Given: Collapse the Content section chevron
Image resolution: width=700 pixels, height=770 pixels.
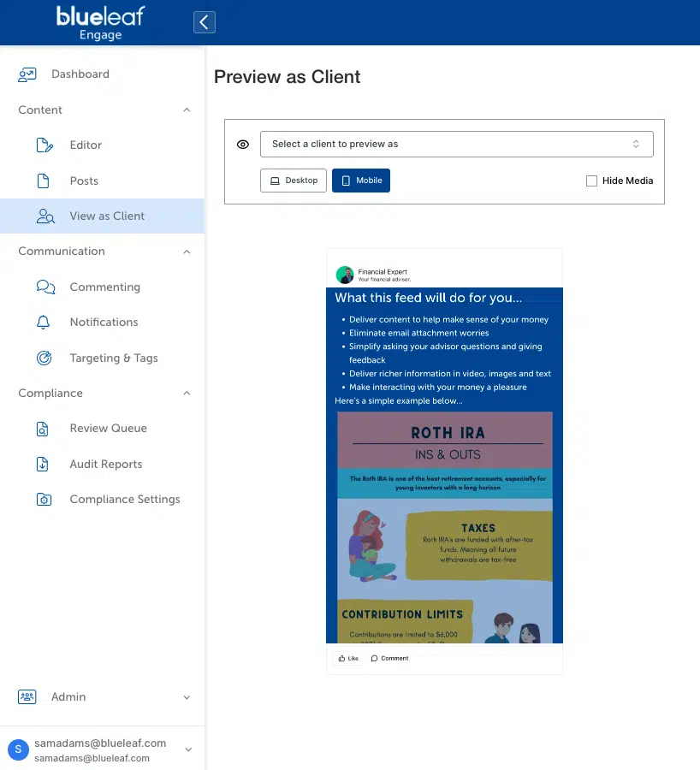Looking at the screenshot, I should (x=187, y=110).
